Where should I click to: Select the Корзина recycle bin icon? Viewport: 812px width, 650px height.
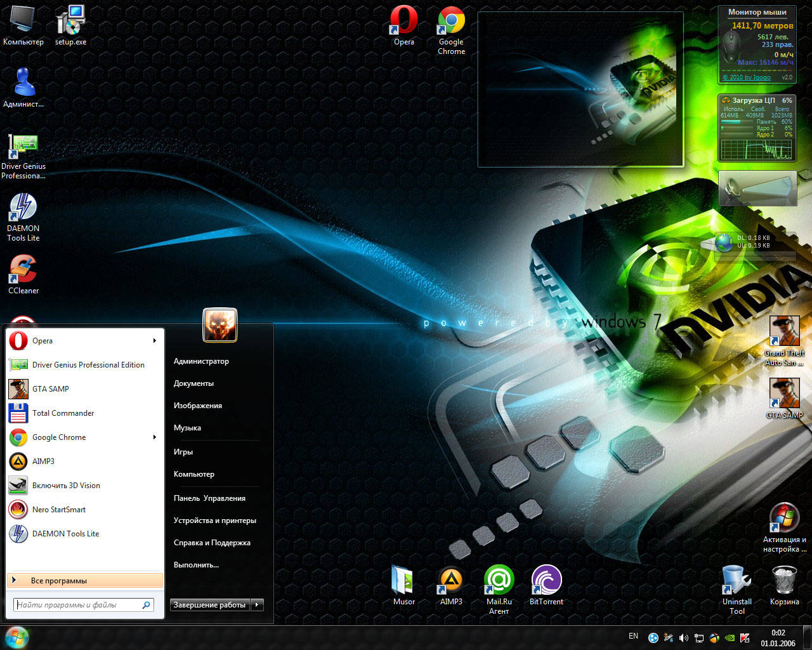(x=784, y=585)
